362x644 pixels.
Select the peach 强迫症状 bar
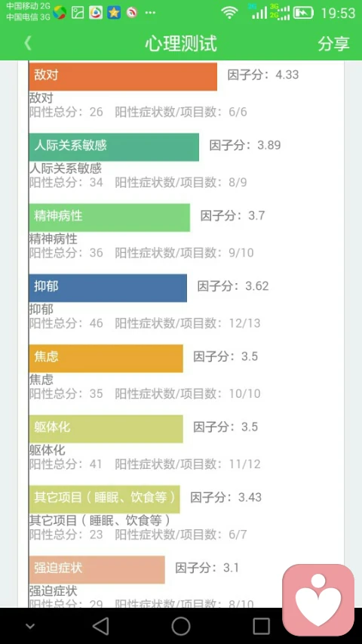click(97, 570)
